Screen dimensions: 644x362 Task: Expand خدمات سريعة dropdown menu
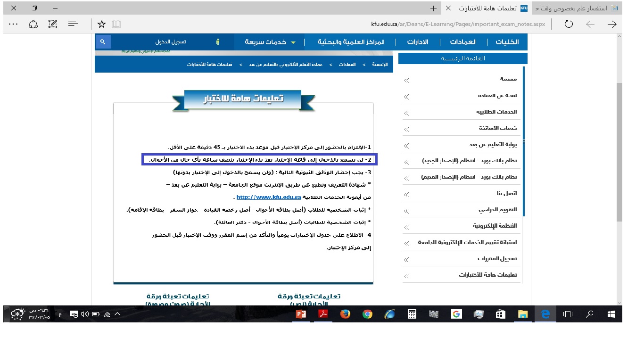pos(270,42)
